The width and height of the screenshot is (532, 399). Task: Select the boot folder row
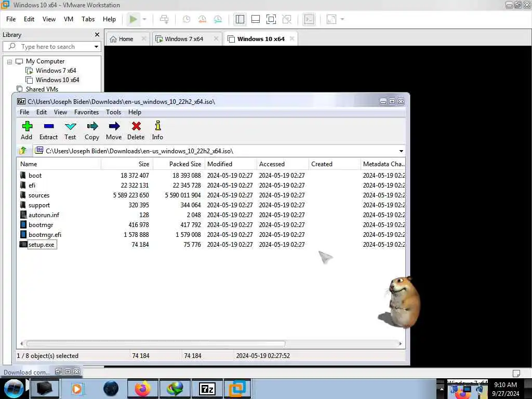[212, 176]
